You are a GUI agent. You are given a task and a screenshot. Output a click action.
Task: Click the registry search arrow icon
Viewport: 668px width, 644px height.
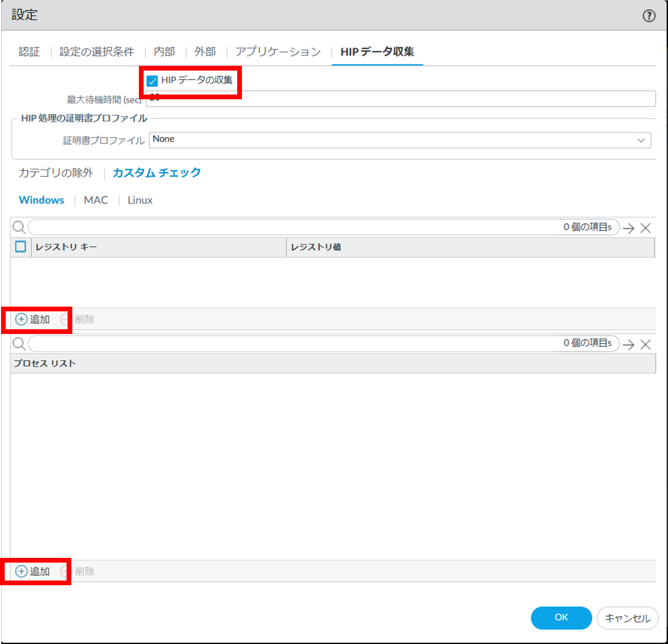(628, 228)
